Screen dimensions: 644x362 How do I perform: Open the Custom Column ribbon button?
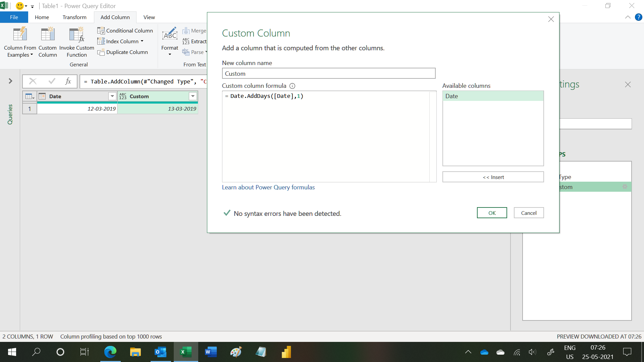[48, 42]
